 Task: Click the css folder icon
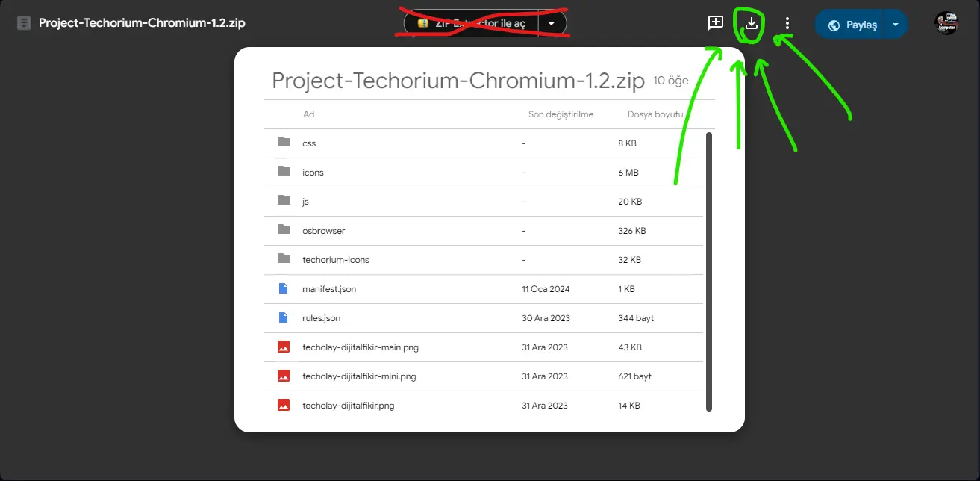point(284,142)
